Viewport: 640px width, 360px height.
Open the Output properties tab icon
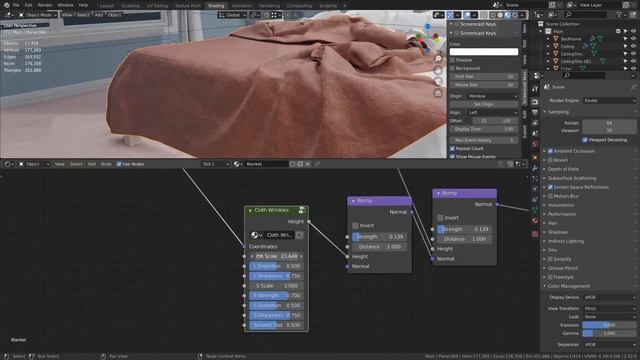535,112
